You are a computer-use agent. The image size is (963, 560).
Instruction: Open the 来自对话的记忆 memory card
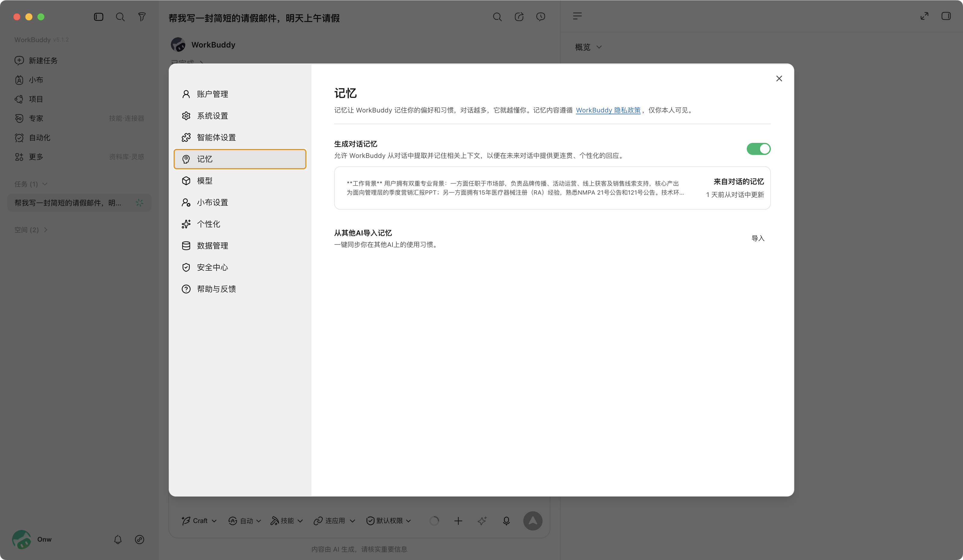(552, 188)
